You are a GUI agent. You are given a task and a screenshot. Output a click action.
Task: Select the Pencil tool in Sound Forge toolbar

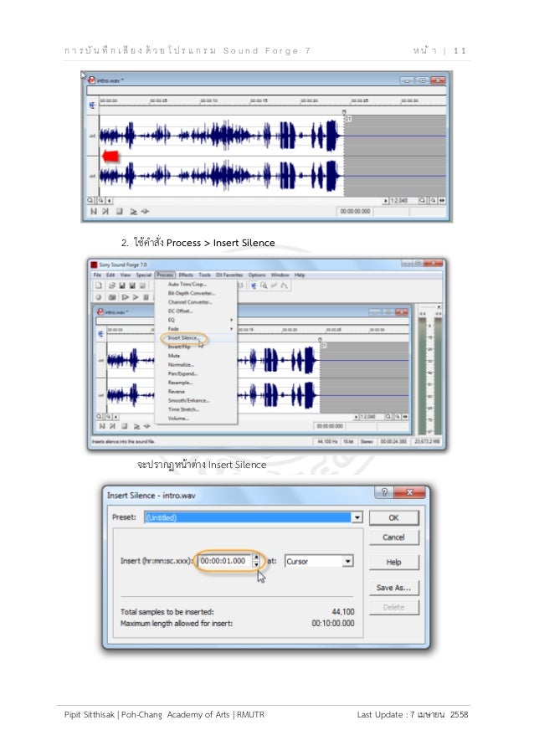tap(275, 286)
